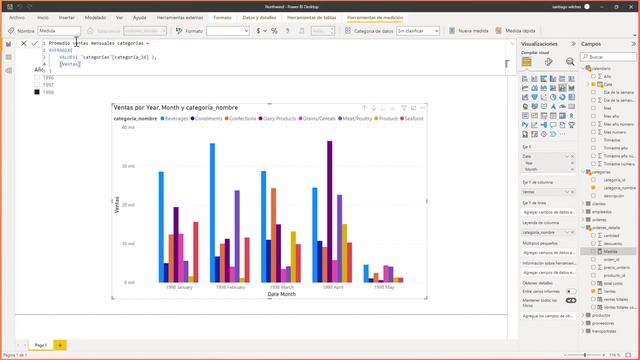
Task: Expand the productos table
Action: coord(583,315)
